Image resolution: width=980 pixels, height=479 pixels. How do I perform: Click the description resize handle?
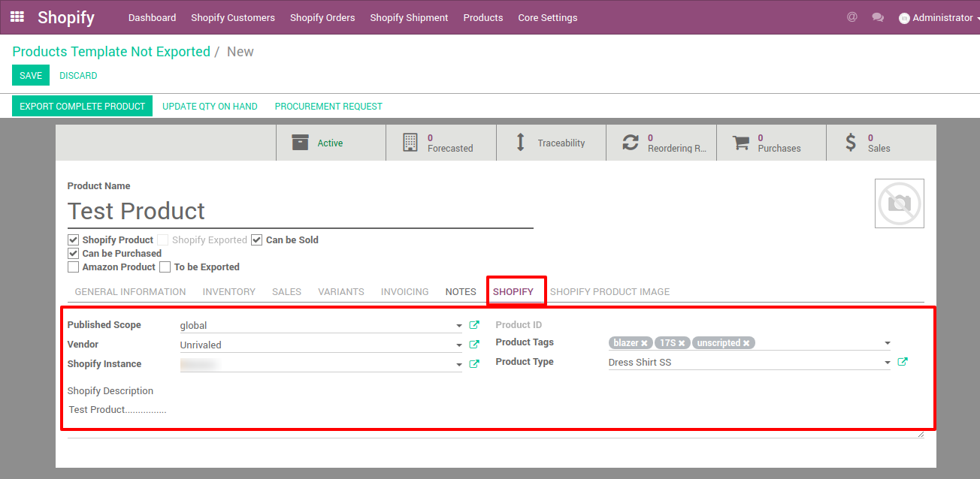click(921, 434)
